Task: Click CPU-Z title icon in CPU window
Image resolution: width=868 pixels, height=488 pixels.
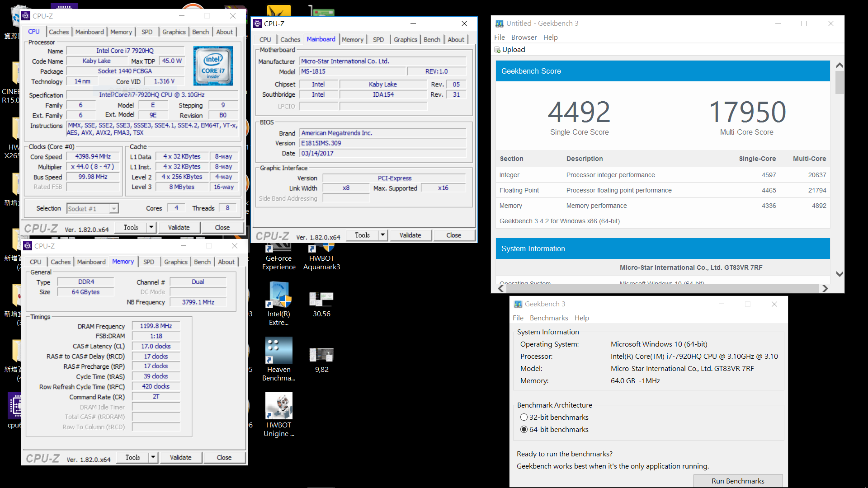Action: 26,16
